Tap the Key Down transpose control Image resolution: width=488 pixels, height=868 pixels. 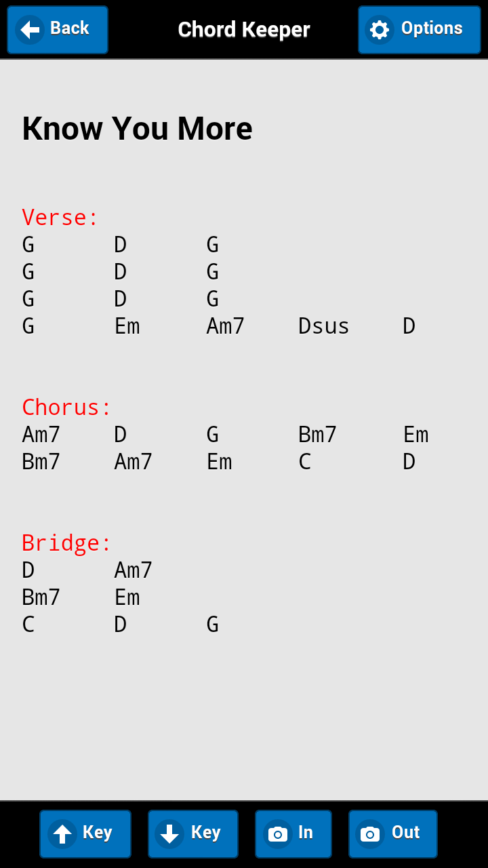click(192, 833)
